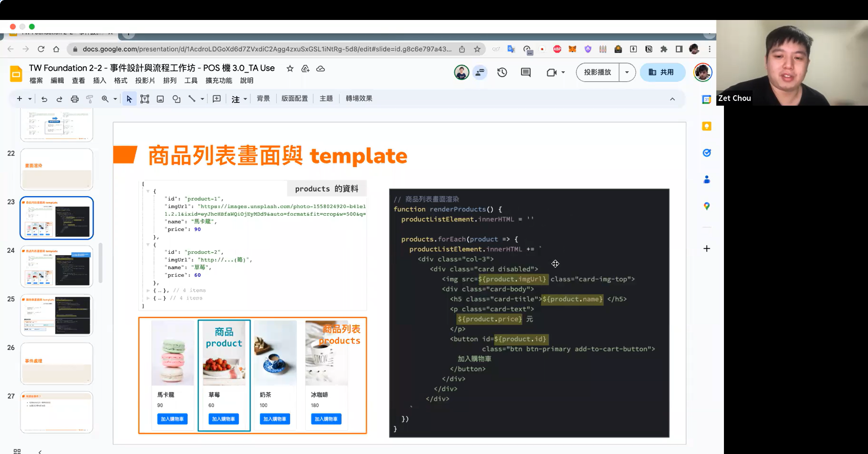
Task: Open the 檔案 menu
Action: point(36,80)
